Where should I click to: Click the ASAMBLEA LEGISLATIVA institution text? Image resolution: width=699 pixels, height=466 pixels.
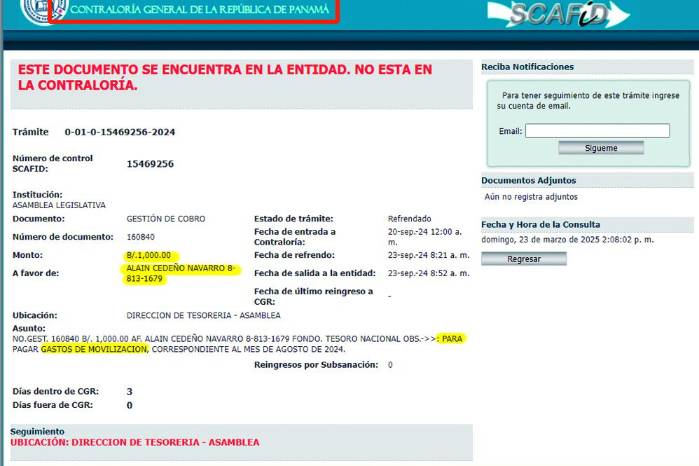59,205
